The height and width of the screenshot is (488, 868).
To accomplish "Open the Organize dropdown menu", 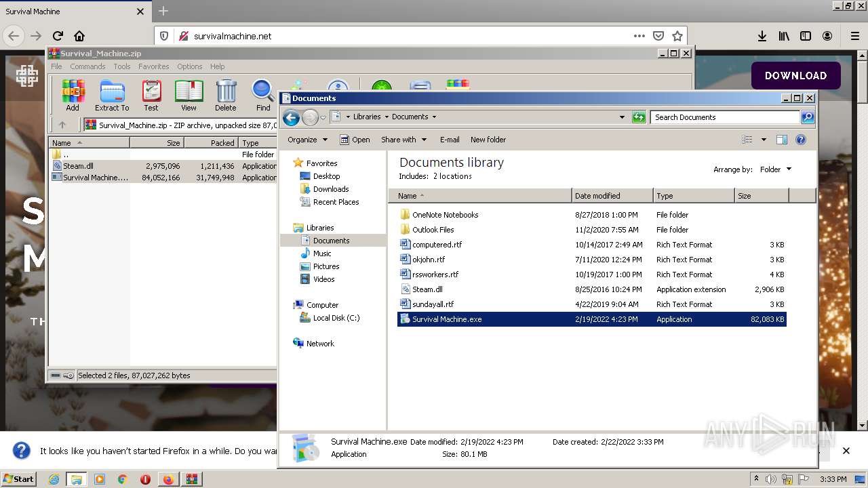I will (307, 140).
